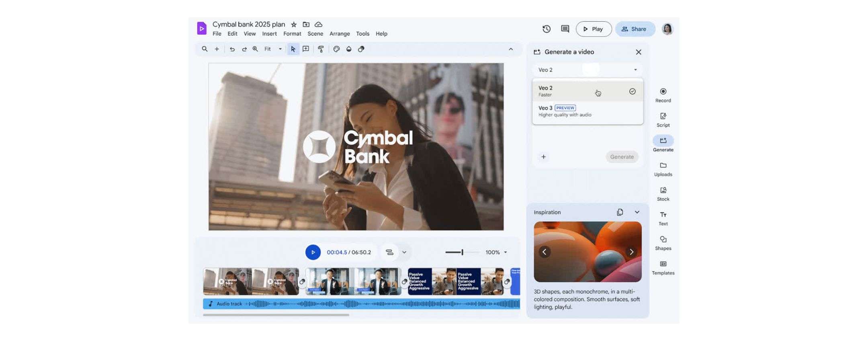
Task: Open the 100% timeline zoom dropdown
Action: coord(496,253)
